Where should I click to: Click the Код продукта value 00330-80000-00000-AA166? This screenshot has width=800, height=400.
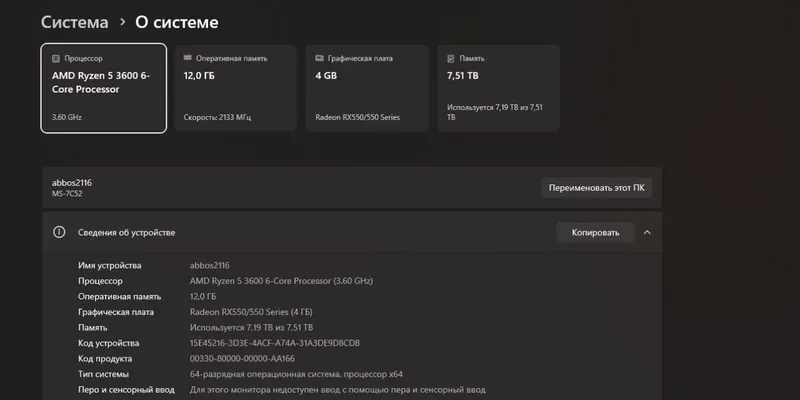[x=242, y=359]
